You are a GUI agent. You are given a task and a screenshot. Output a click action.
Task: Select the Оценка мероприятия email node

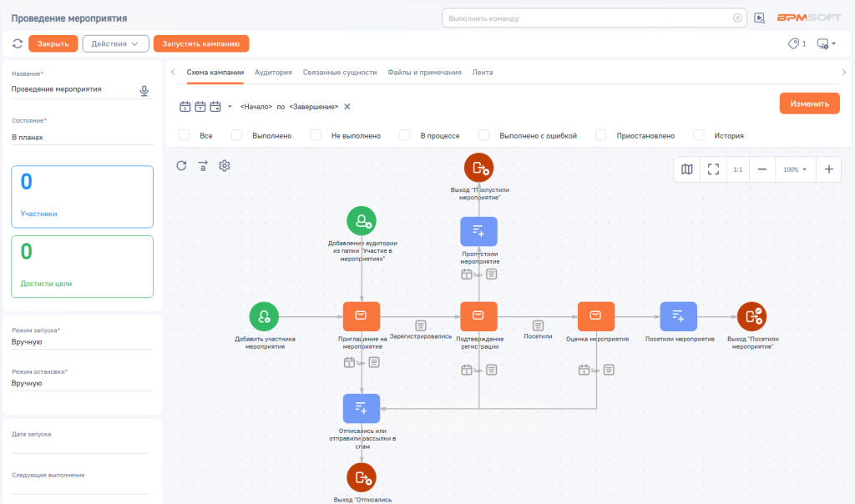pyautogui.click(x=596, y=316)
